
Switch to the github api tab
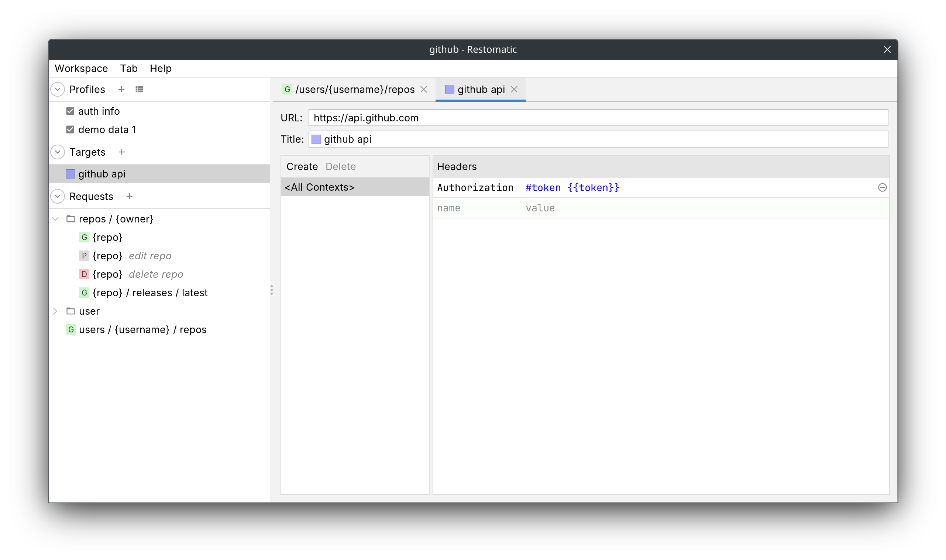point(481,89)
